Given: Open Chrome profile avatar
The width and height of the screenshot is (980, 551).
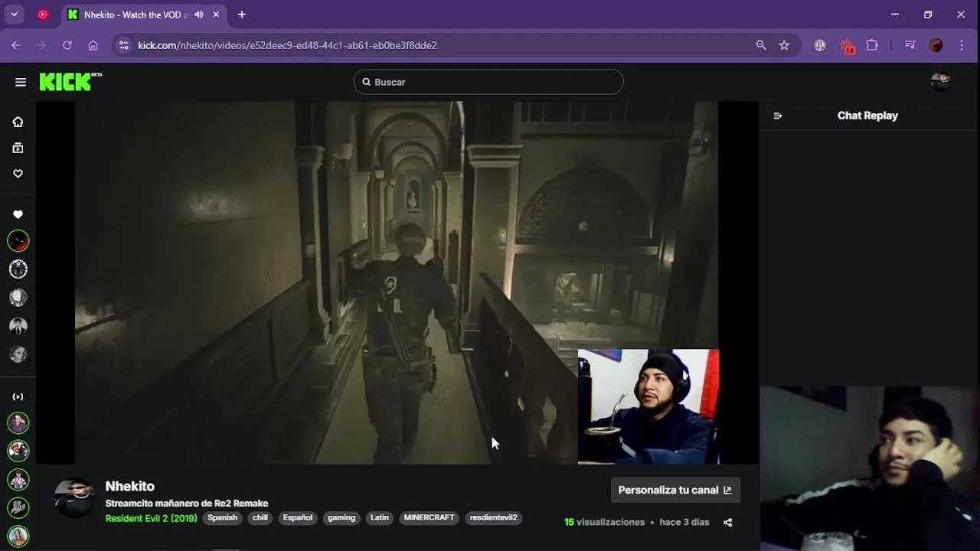Looking at the screenshot, I should [x=936, y=45].
